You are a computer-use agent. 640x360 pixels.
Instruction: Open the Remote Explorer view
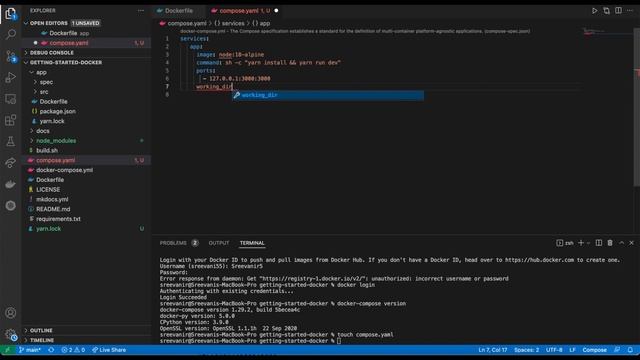[11, 99]
